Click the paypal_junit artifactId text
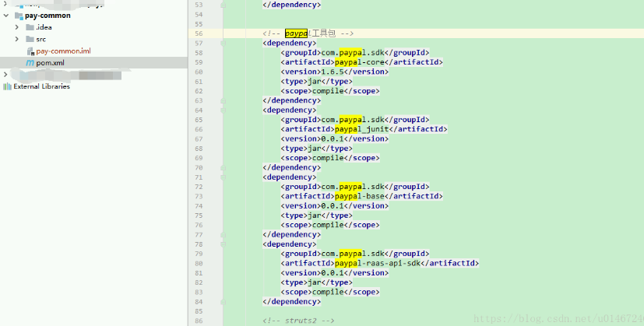The height and width of the screenshot is (326, 644). coord(362,129)
